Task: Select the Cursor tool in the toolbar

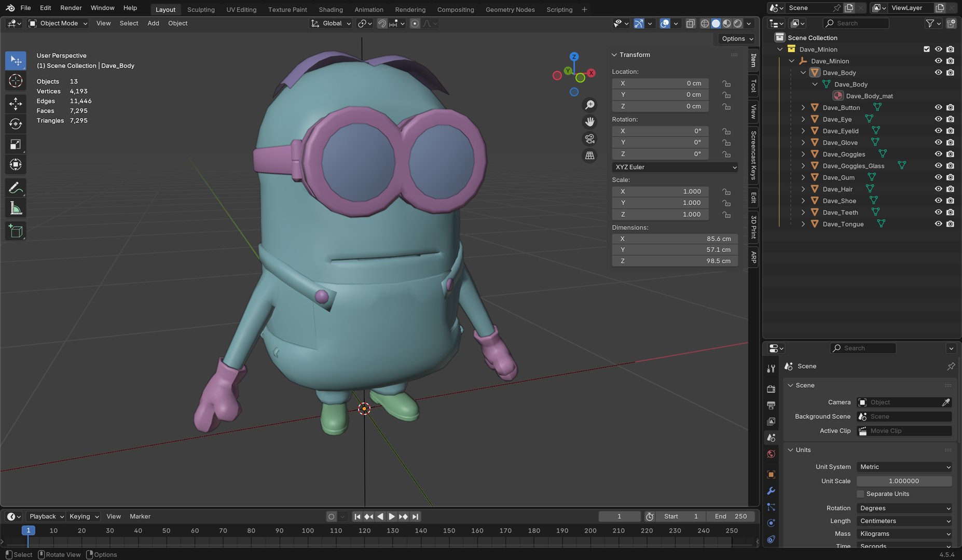Action: coord(16,81)
